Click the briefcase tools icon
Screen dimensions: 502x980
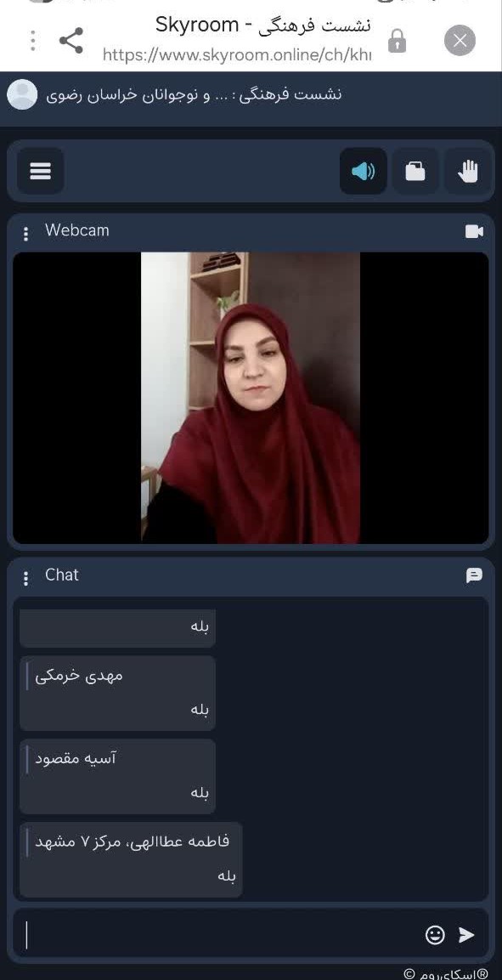coord(415,171)
